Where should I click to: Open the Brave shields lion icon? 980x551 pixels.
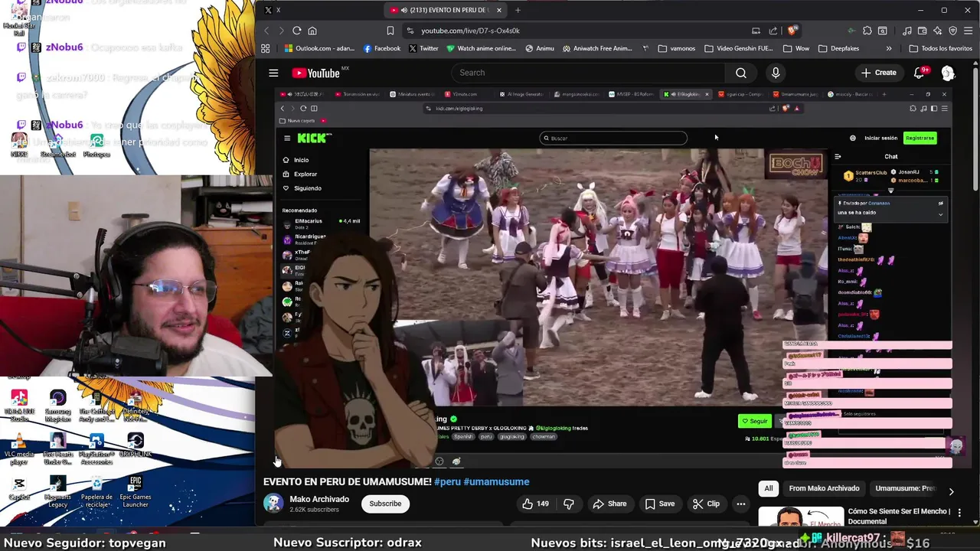pyautogui.click(x=792, y=31)
